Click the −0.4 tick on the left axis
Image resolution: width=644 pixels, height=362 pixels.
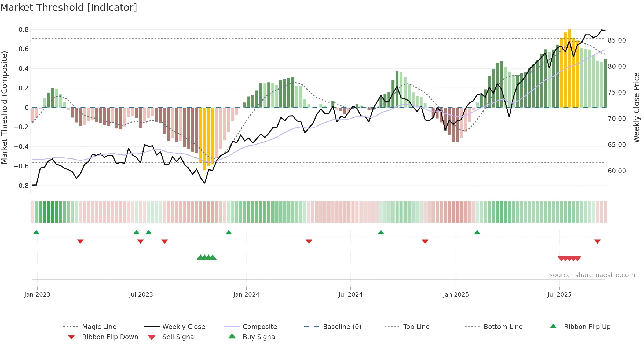point(21,147)
